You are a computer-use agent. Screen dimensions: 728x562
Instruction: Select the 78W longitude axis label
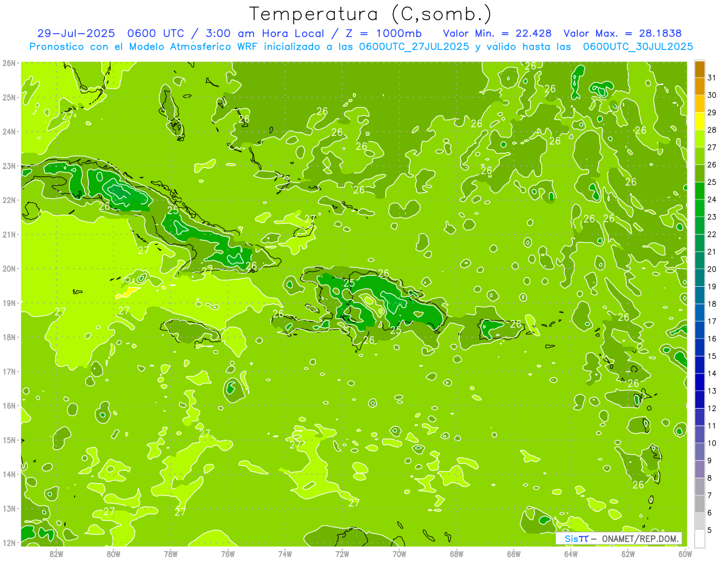(170, 553)
